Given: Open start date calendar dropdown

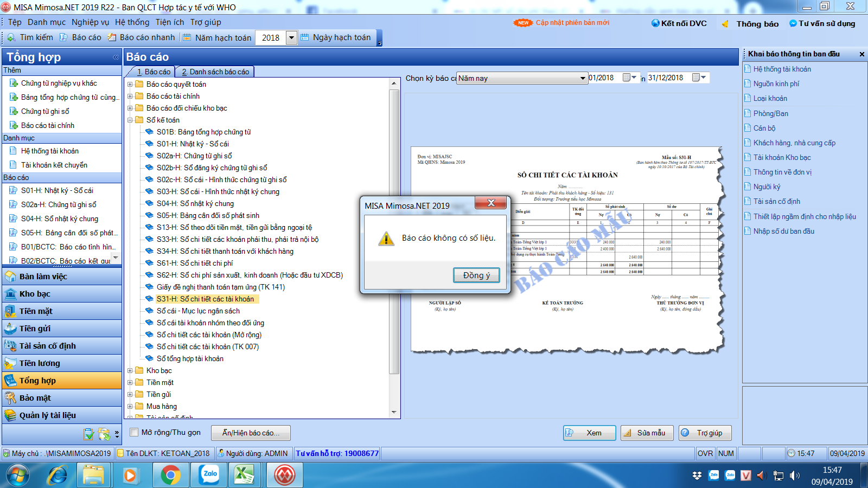Looking at the screenshot, I should pos(630,78).
